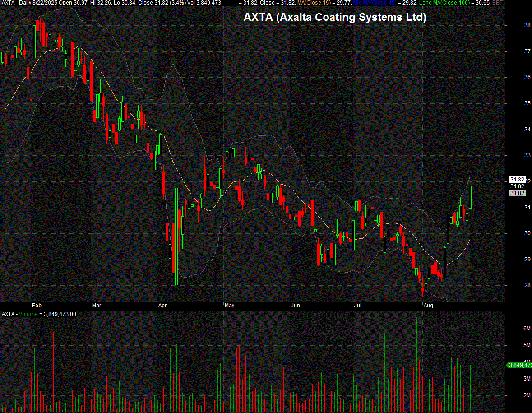Click the 28 price axis label
532x413 pixels.
(x=527, y=285)
